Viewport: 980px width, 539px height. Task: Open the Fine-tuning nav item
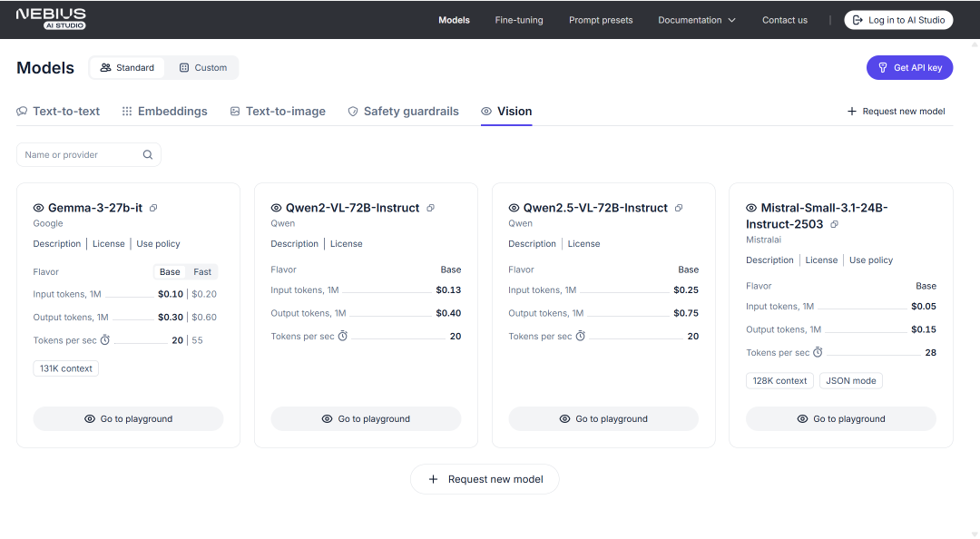(x=519, y=20)
